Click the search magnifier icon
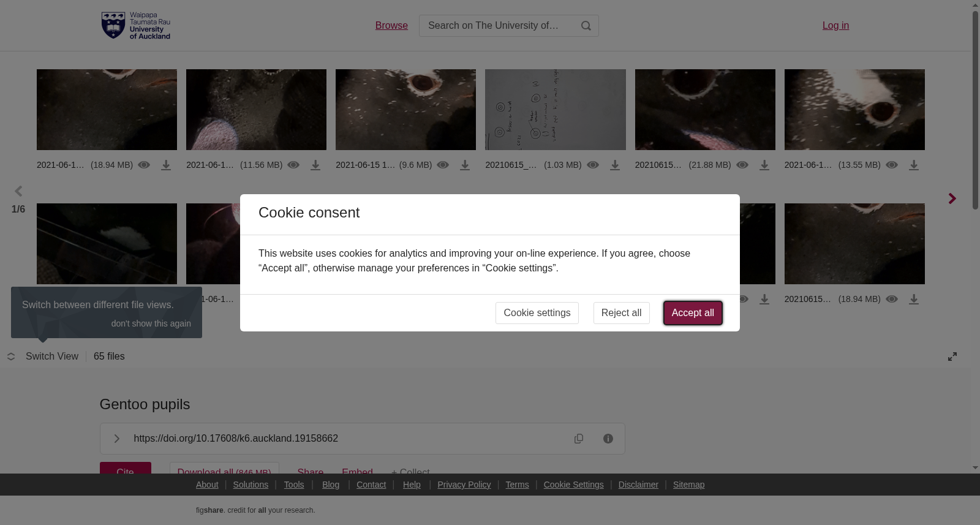 (x=586, y=26)
